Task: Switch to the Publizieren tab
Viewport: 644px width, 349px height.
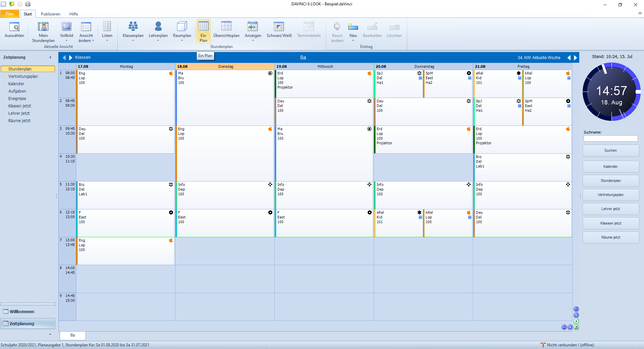Action: pos(51,14)
